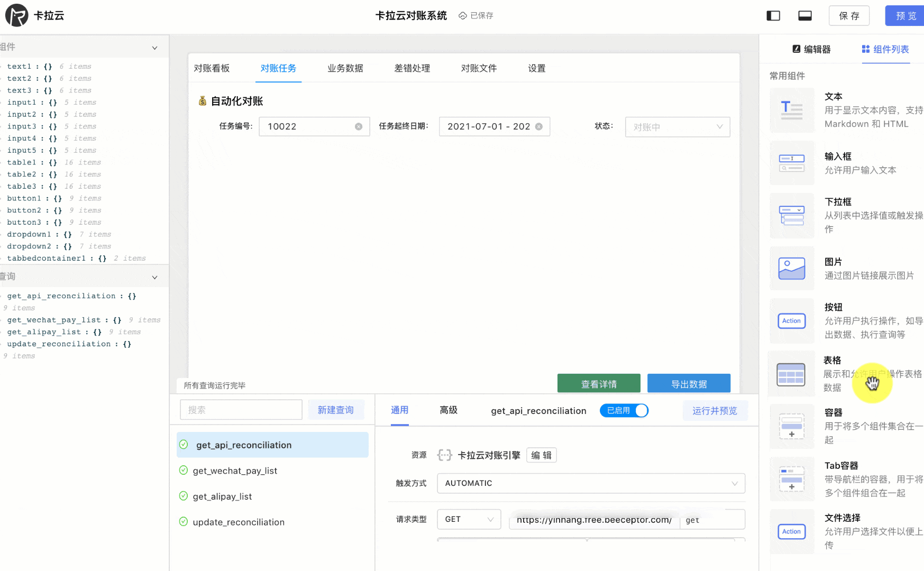Select the 按钮 button component Action icon
This screenshot has width=924, height=571.
(x=791, y=320)
